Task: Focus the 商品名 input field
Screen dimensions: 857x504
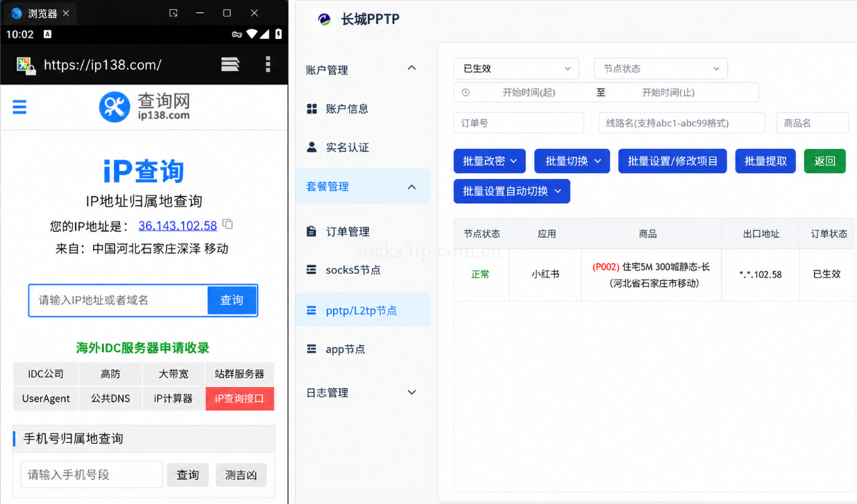Action: [x=813, y=123]
